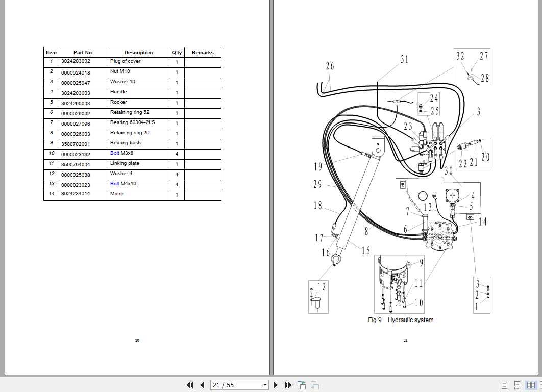Image resolution: width=542 pixels, height=392 pixels.
Task: Go to the first page
Action: click(x=190, y=385)
